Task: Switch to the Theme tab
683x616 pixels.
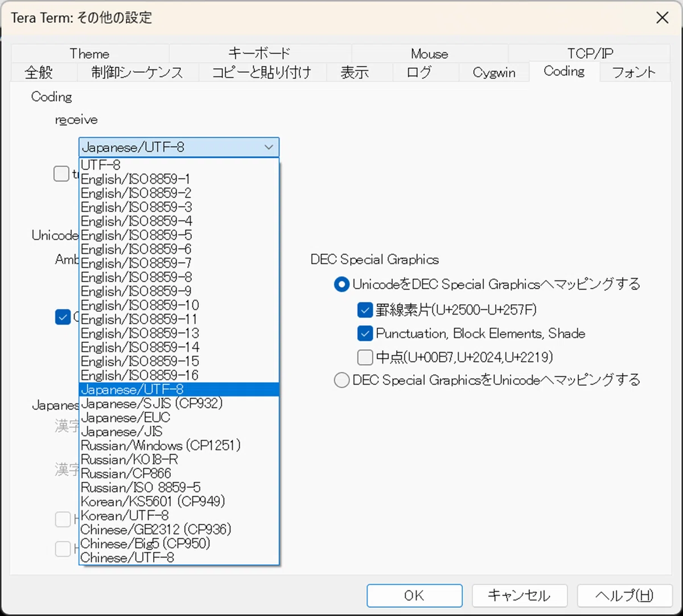Action: [x=89, y=53]
